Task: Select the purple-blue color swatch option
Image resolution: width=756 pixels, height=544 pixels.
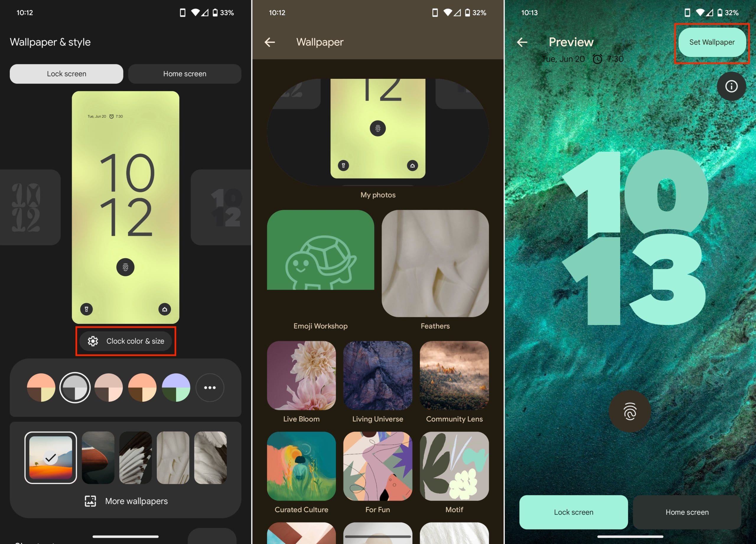Action: pyautogui.click(x=176, y=387)
